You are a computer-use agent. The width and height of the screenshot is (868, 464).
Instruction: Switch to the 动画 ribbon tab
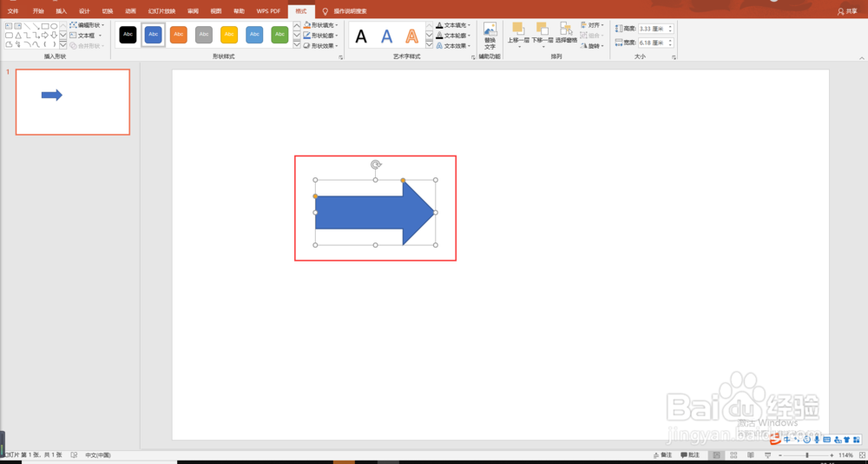click(130, 11)
